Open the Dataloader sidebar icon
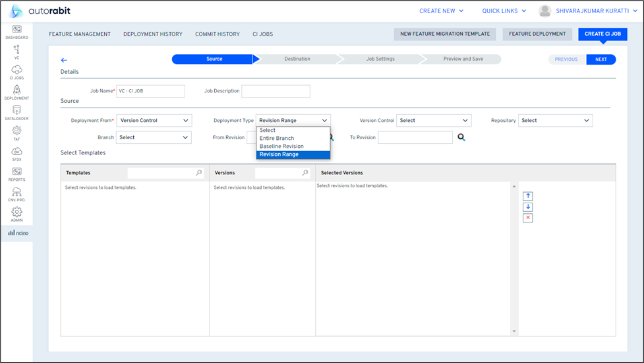Screen dimensions: 644x363 pos(16,112)
